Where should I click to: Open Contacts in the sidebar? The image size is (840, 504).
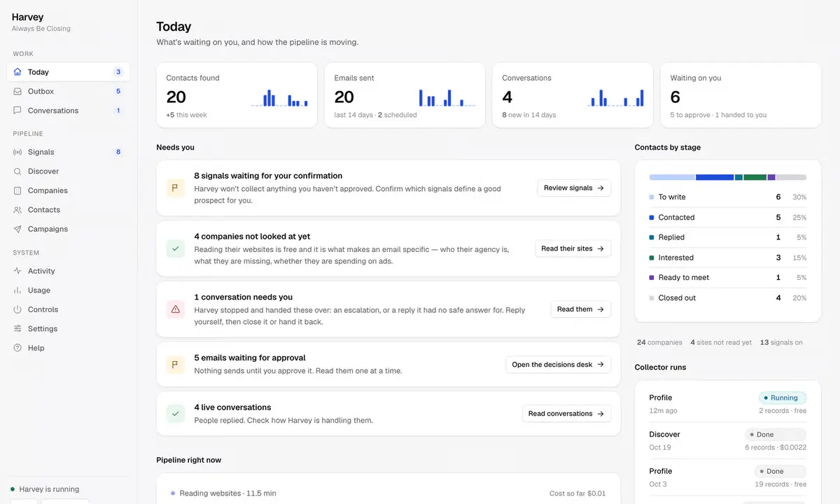coord(69,210)
